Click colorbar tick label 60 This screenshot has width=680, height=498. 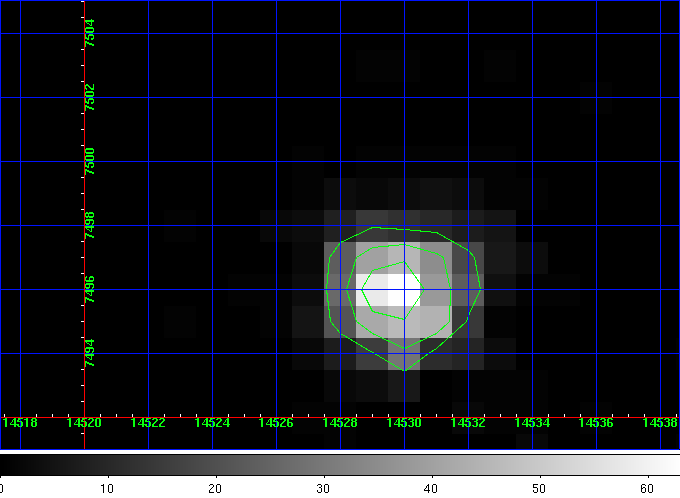[x=647, y=489]
